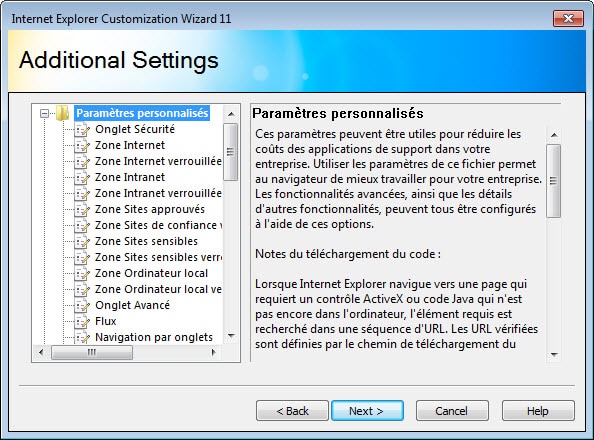Image resolution: width=594 pixels, height=440 pixels.
Task: Collapse the Paramètres personnalisés tree node
Action: 44,113
